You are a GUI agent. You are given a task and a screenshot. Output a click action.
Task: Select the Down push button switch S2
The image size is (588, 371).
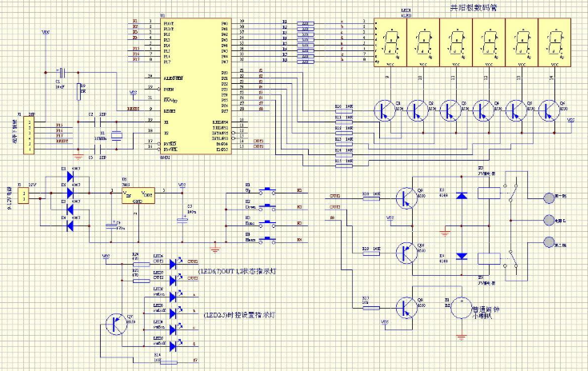[267, 208]
